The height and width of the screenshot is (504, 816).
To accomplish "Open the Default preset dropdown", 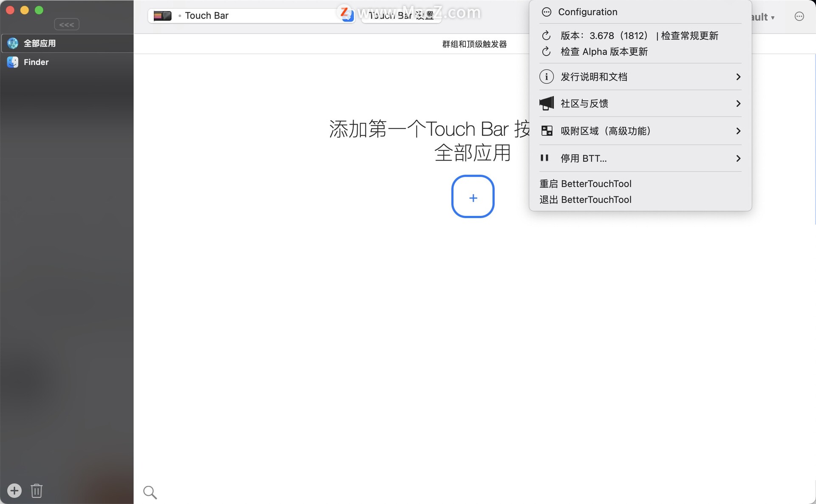I will (x=763, y=17).
